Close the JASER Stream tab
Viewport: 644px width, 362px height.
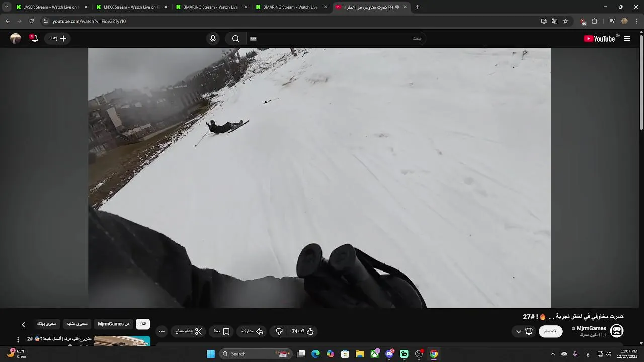coord(86,7)
